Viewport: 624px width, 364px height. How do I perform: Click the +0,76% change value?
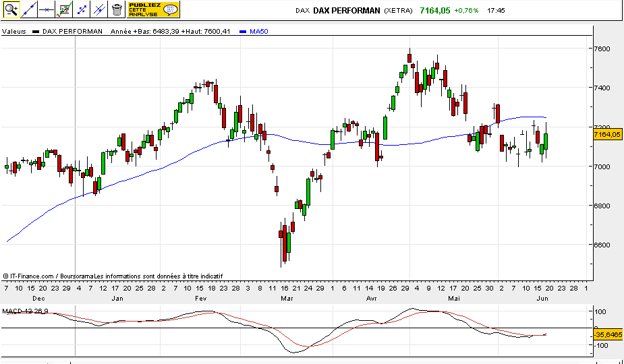point(466,10)
